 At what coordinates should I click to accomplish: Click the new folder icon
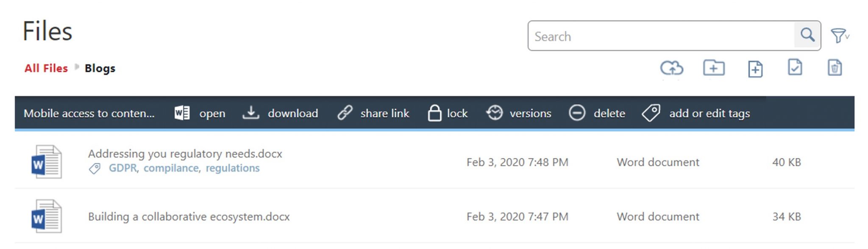coord(714,68)
